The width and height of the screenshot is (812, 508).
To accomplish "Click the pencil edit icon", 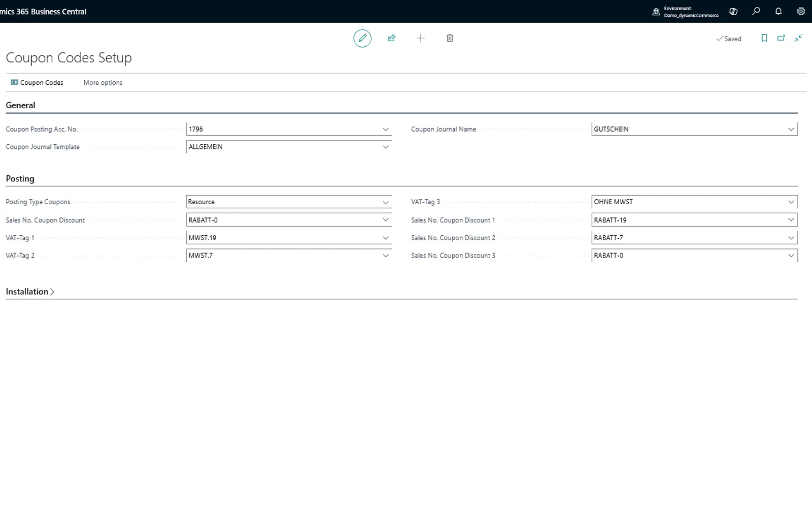I will tap(362, 38).
